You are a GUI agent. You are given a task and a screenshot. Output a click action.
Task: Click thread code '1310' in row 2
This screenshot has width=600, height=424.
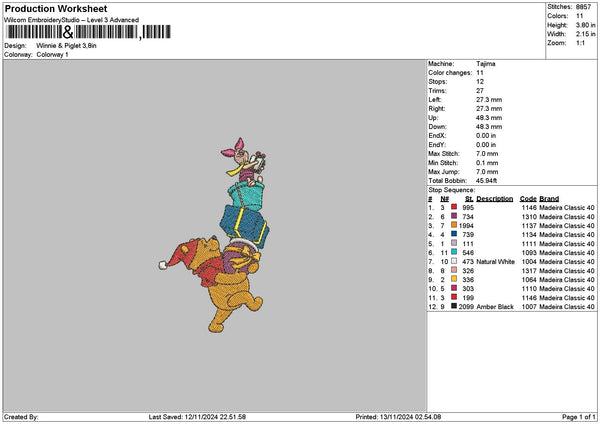click(529, 217)
